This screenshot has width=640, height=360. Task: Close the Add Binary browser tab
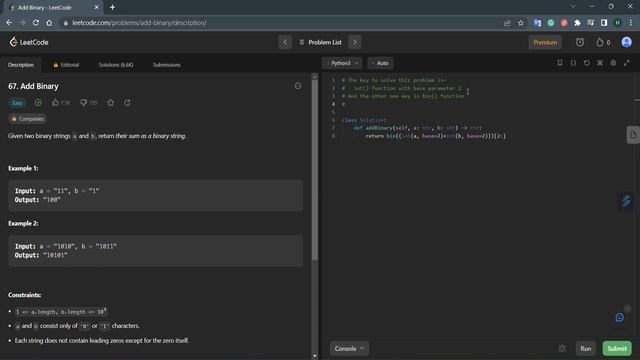(96, 7)
